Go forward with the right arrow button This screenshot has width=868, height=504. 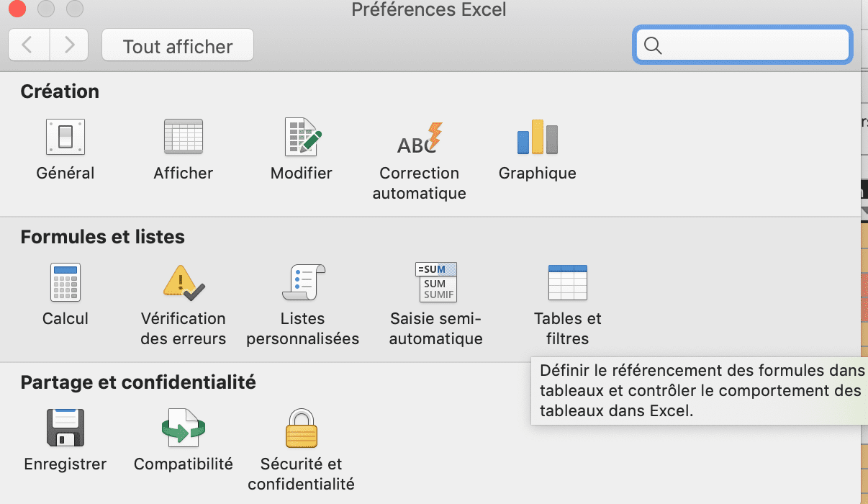[x=69, y=45]
